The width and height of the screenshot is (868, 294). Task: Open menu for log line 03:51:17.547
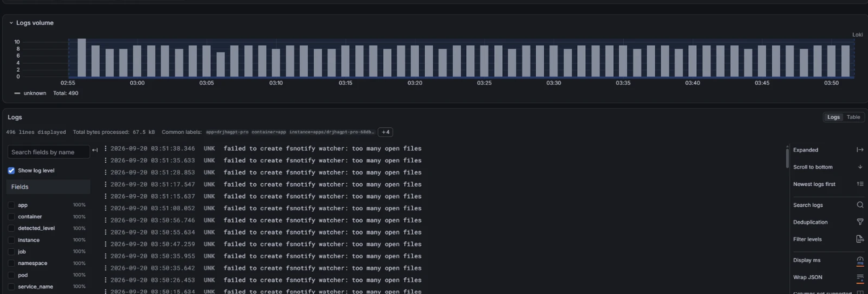pos(105,184)
